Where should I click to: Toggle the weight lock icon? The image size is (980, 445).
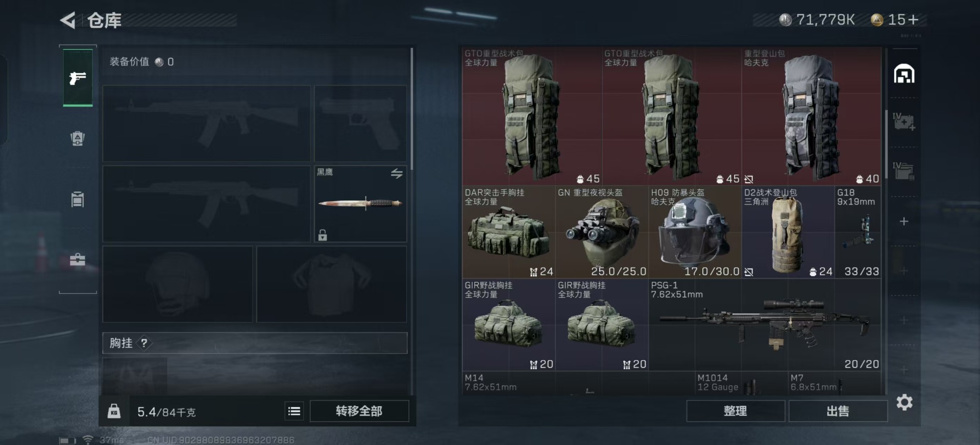point(114,411)
